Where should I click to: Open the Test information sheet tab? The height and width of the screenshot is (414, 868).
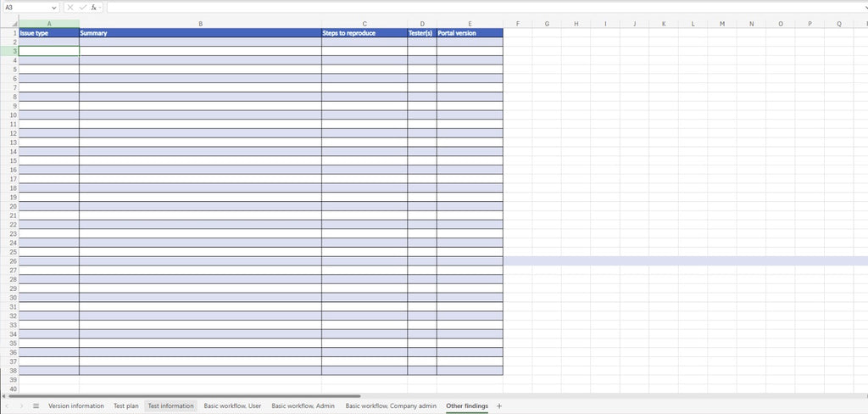(x=171, y=406)
